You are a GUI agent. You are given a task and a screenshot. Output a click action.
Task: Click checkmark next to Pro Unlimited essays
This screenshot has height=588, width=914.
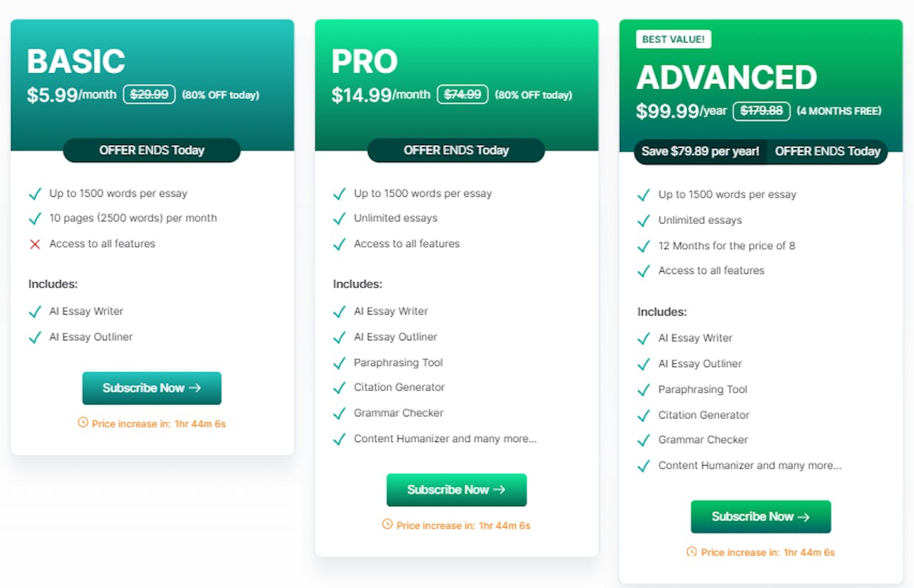339,219
